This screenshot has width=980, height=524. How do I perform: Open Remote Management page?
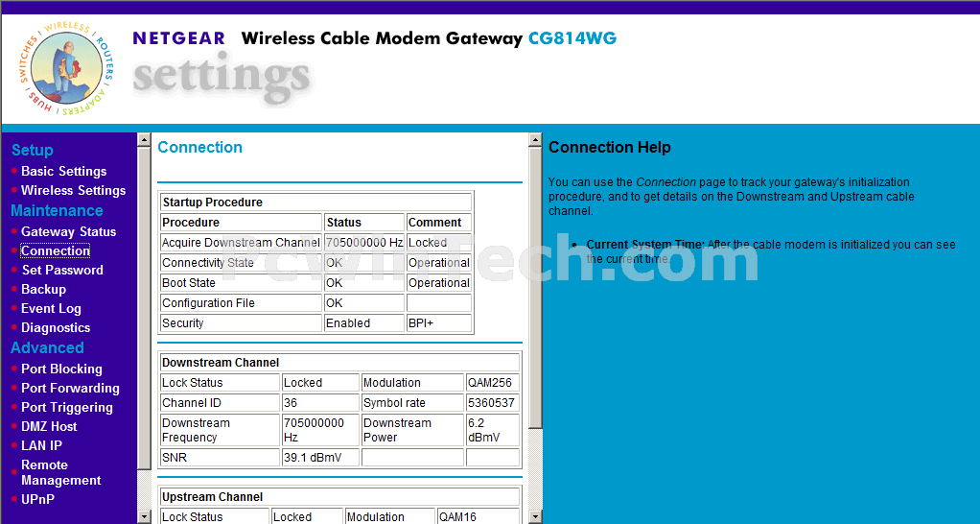pos(61,473)
